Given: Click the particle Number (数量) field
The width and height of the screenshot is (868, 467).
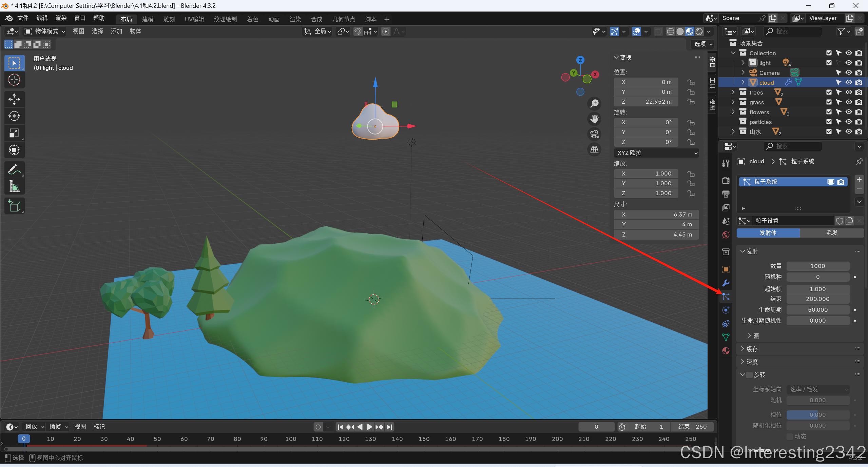Looking at the screenshot, I should (817, 266).
